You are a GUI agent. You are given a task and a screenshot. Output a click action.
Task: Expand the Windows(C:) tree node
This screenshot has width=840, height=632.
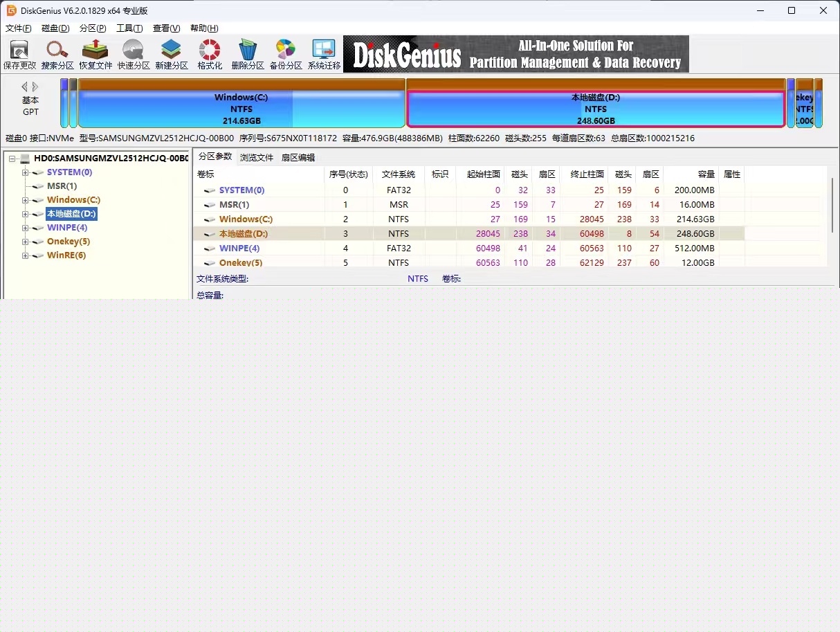(26, 200)
